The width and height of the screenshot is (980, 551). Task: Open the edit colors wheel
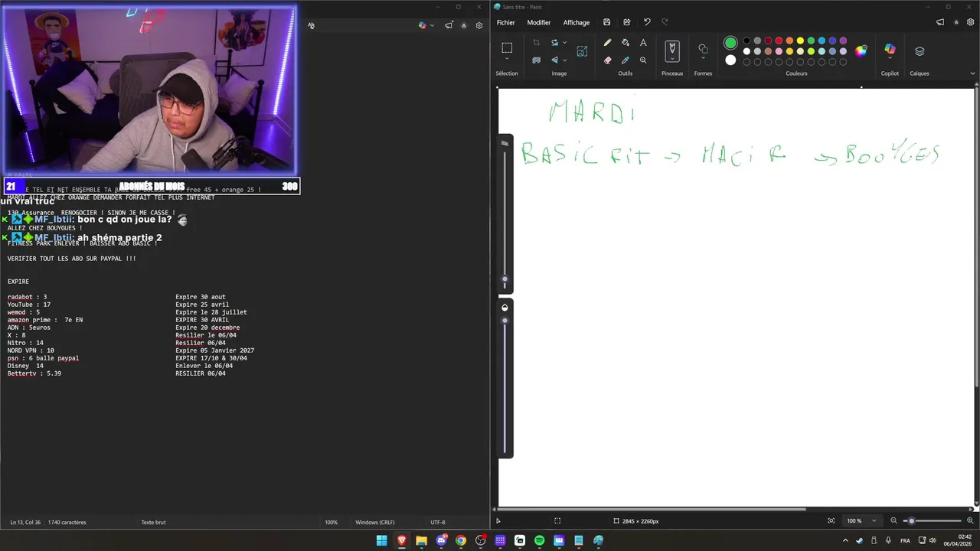[x=861, y=51]
